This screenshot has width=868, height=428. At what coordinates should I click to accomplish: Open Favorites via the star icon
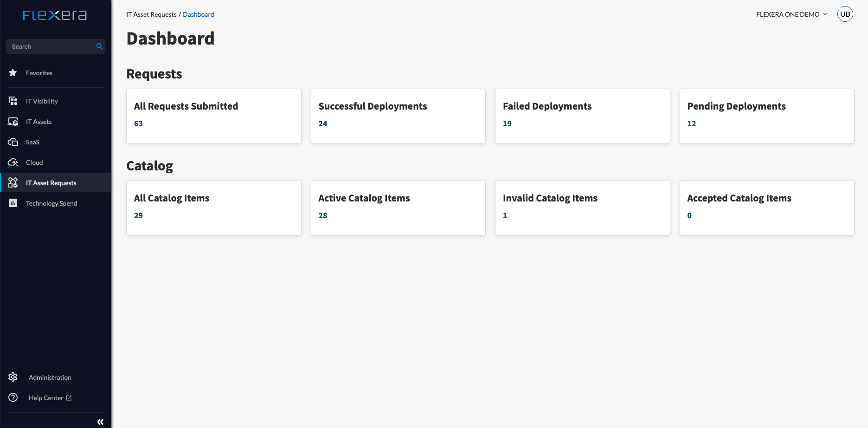[13, 73]
